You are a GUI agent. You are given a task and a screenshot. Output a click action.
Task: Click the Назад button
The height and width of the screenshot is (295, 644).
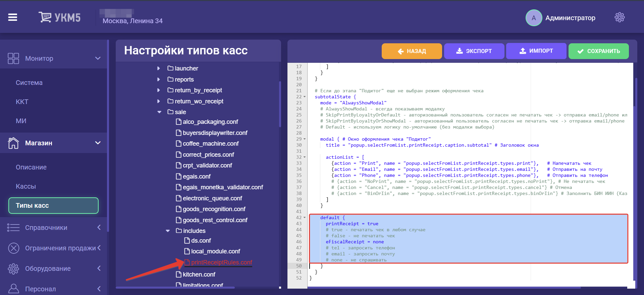[x=412, y=51]
